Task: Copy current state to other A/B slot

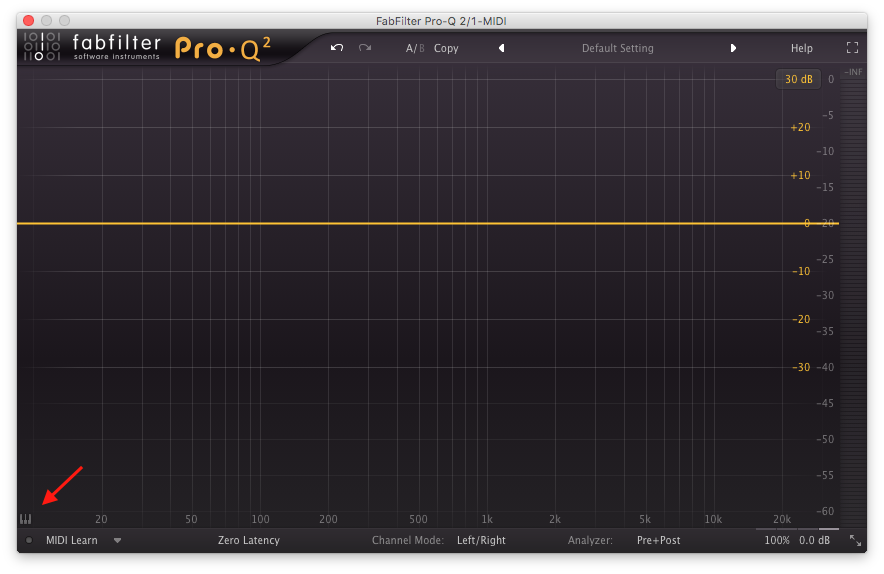Action: tap(446, 48)
